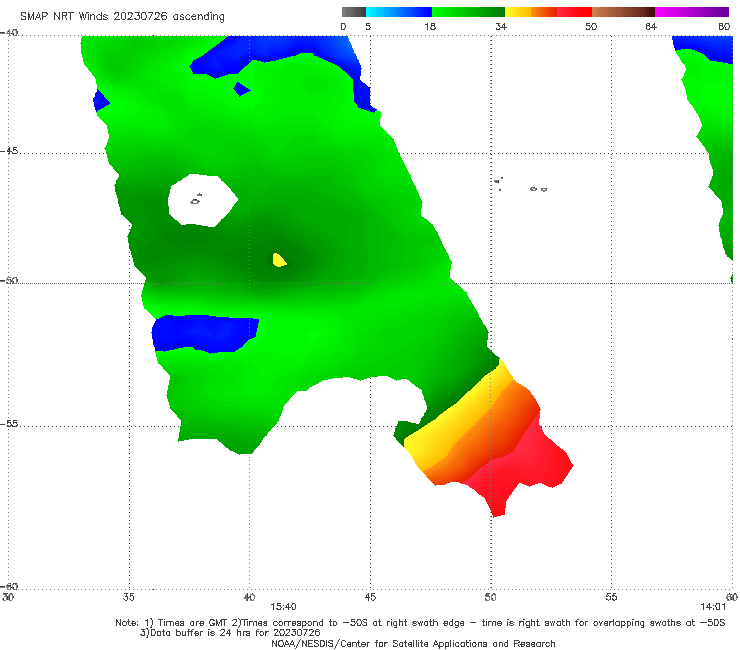Click the note '3)Data buffer is 24 hrs'
Viewport: 740px width, 650px height.
point(230,633)
